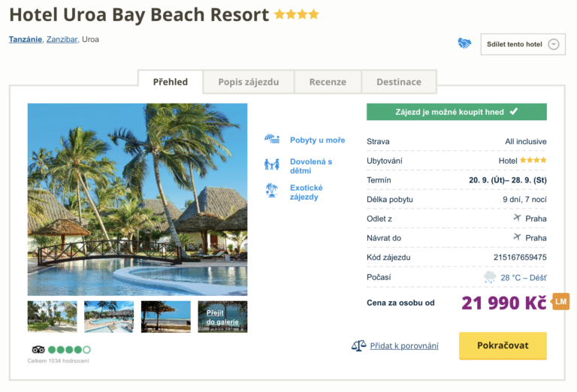View the first palm garden thumbnail

(x=52, y=317)
